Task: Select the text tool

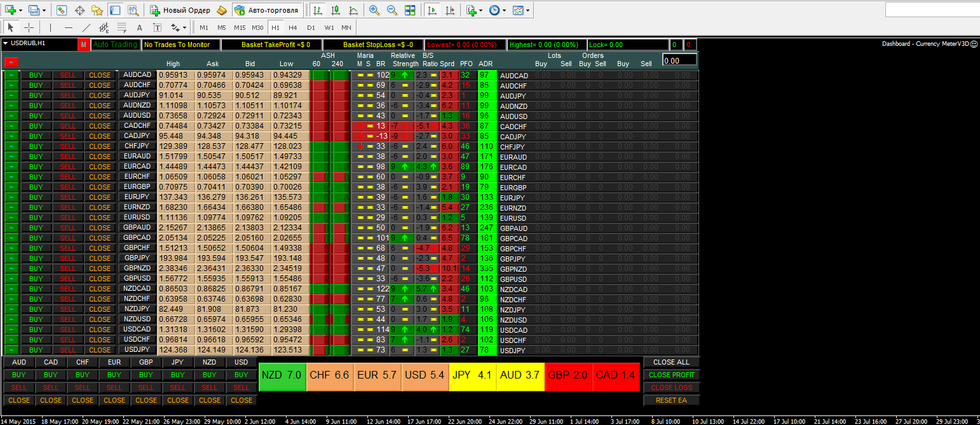Action: pyautogui.click(x=140, y=27)
